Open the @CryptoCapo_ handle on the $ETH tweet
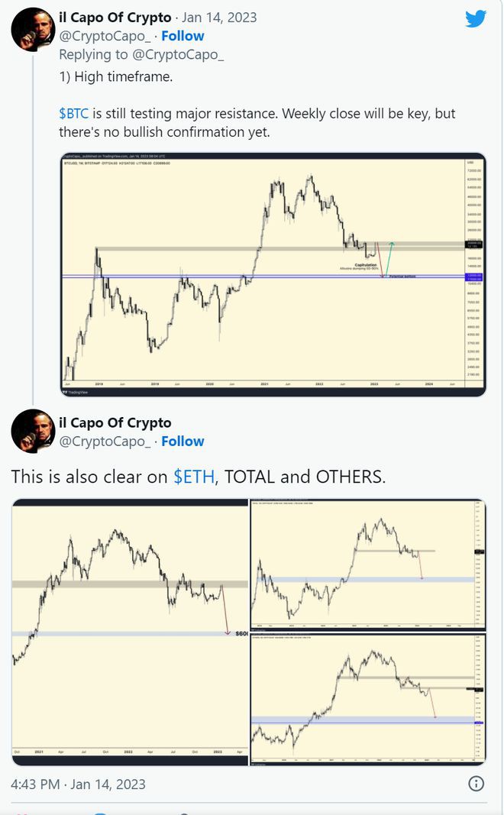The image size is (504, 815). tap(103, 441)
